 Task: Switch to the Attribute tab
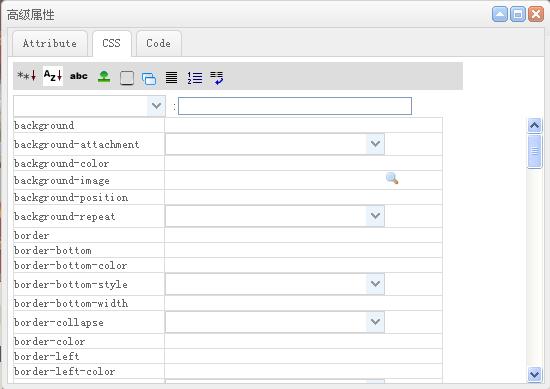(x=50, y=43)
